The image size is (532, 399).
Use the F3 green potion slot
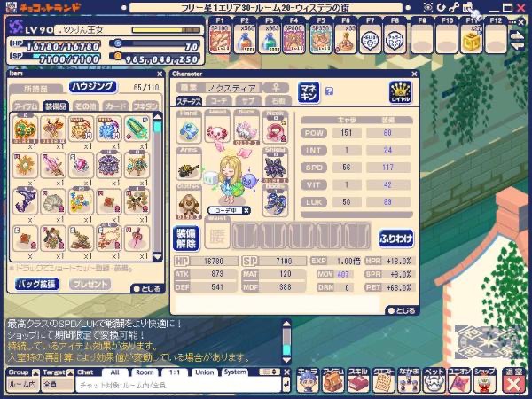tap(270, 39)
